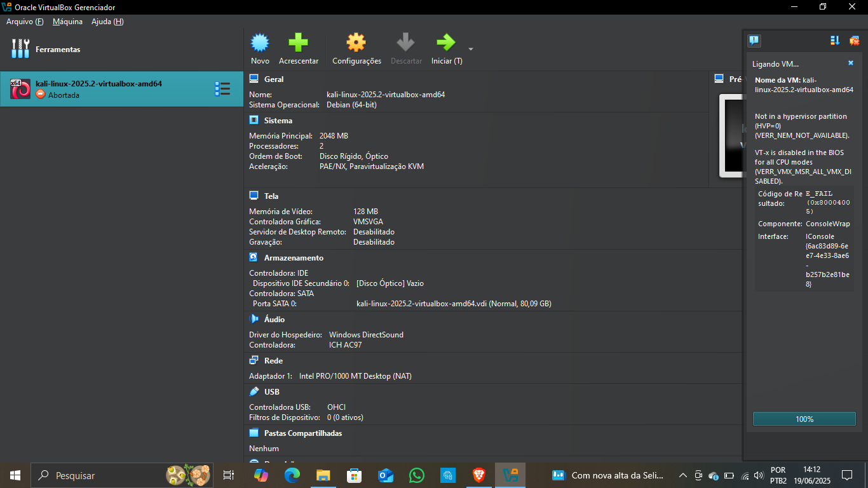This screenshot has height=488, width=868.
Task: Start the VM with Iniciar arrow icon
Action: (x=446, y=43)
